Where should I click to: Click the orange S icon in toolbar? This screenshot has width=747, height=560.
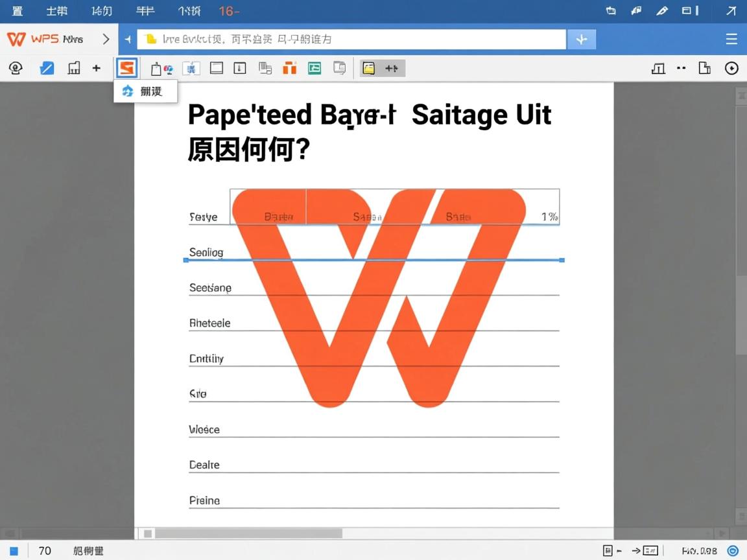click(x=126, y=68)
